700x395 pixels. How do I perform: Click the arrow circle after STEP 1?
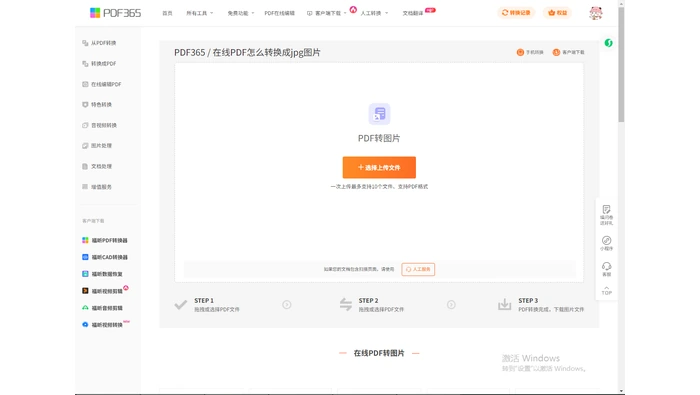[x=287, y=305]
